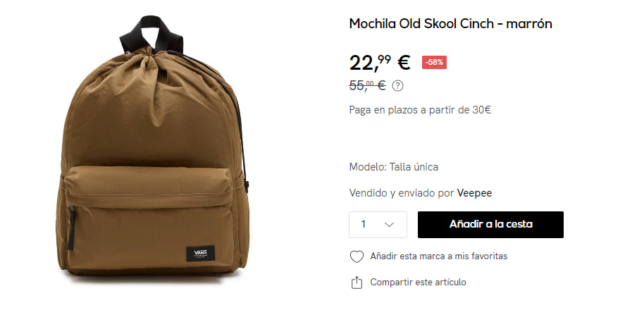This screenshot has height=310, width=644.
Task: Click the black zipper pull on backpack
Action: click(x=71, y=228)
